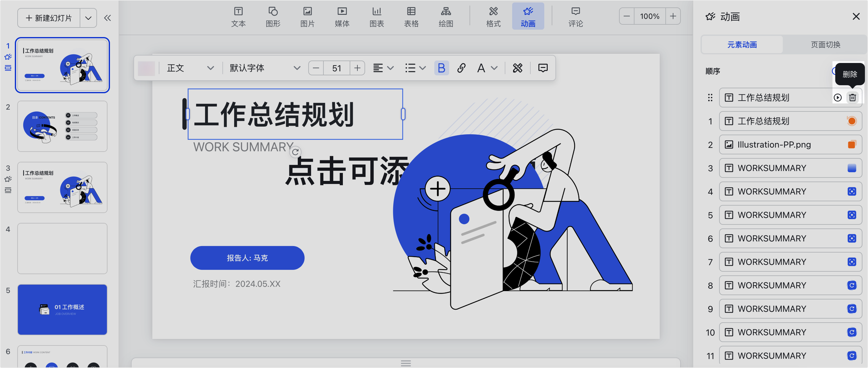Viewport: 868px width, 368px height.
Task: Click the hyperlink icon in the text toolbar
Action: point(461,68)
